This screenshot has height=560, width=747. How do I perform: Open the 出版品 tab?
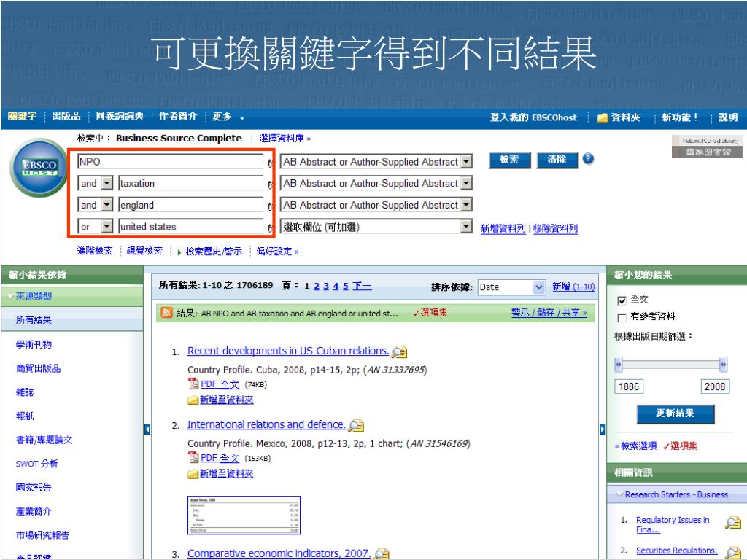click(x=66, y=116)
